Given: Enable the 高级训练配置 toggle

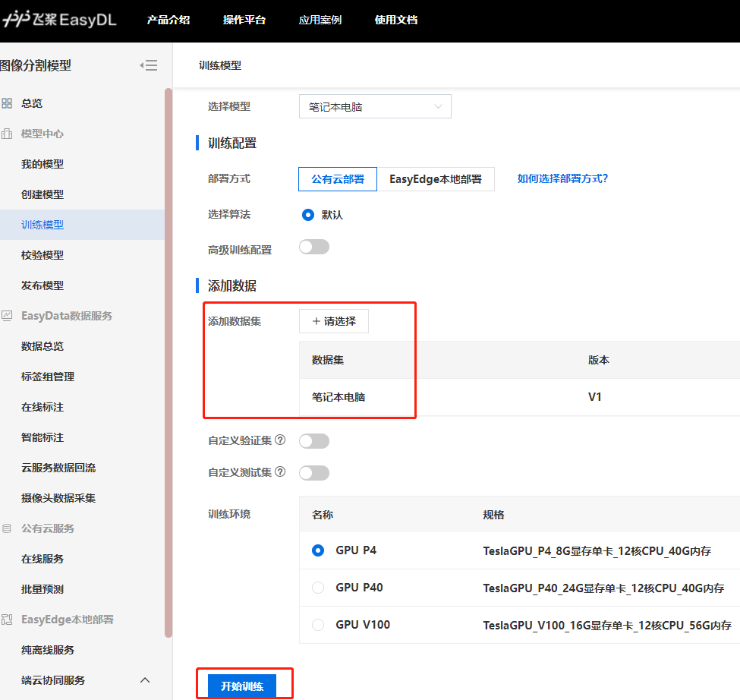Looking at the screenshot, I should coord(314,246).
